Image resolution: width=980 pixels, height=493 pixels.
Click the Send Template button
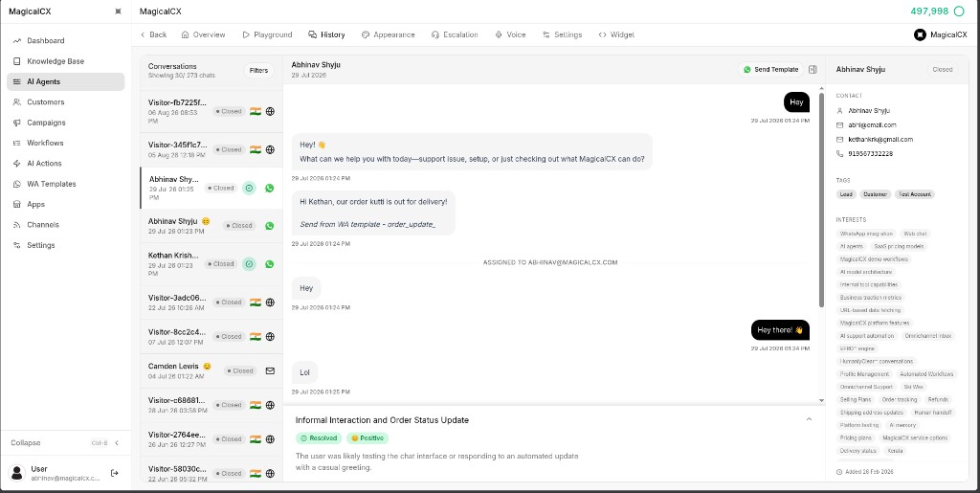click(770, 69)
